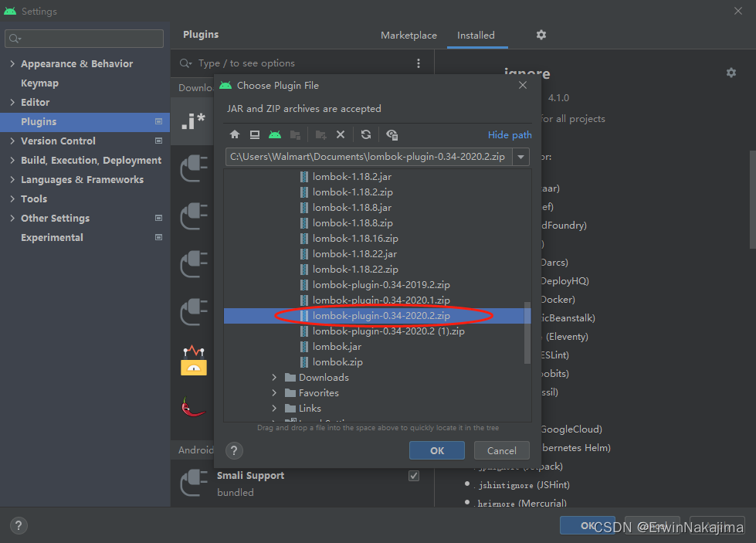
Task: Expand the Favorites folder node
Action: point(274,392)
